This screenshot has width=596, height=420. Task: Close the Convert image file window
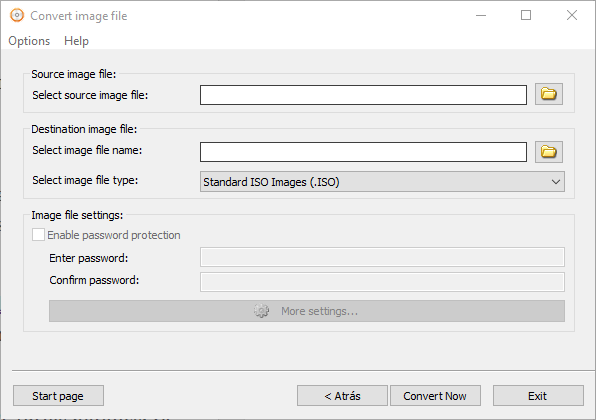pyautogui.click(x=572, y=16)
